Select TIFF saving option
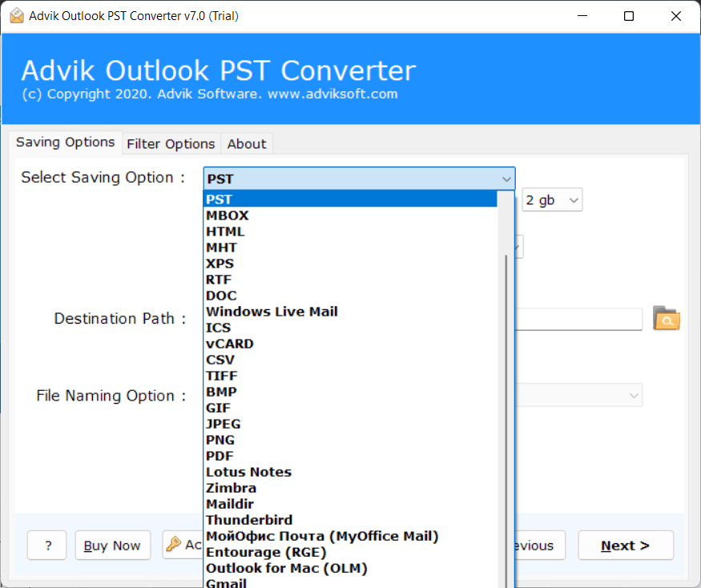The width and height of the screenshot is (701, 588). coord(350,376)
